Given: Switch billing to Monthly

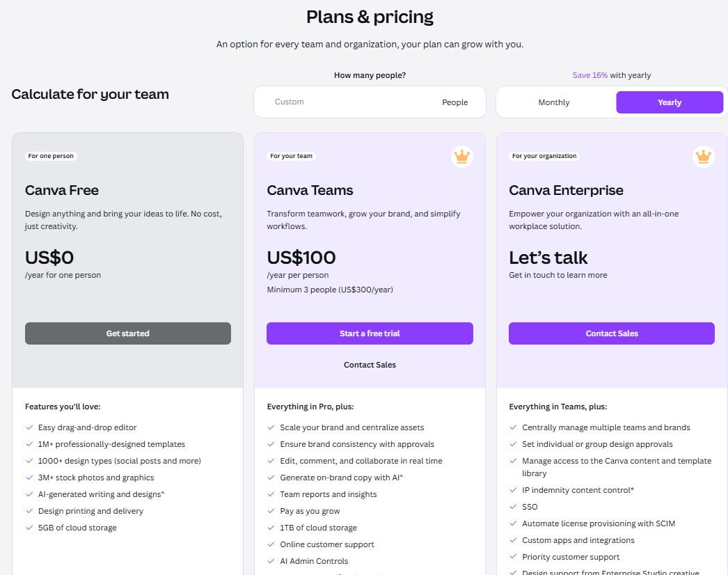Looking at the screenshot, I should pos(554,102).
